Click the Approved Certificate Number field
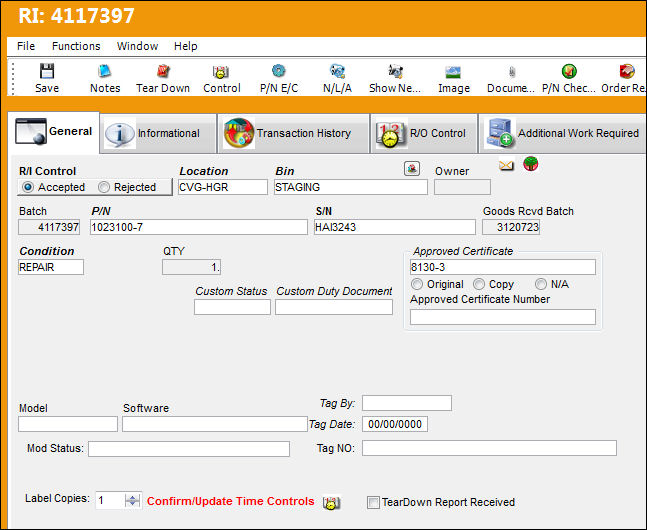Viewport: 647px width, 530px height. click(503, 317)
